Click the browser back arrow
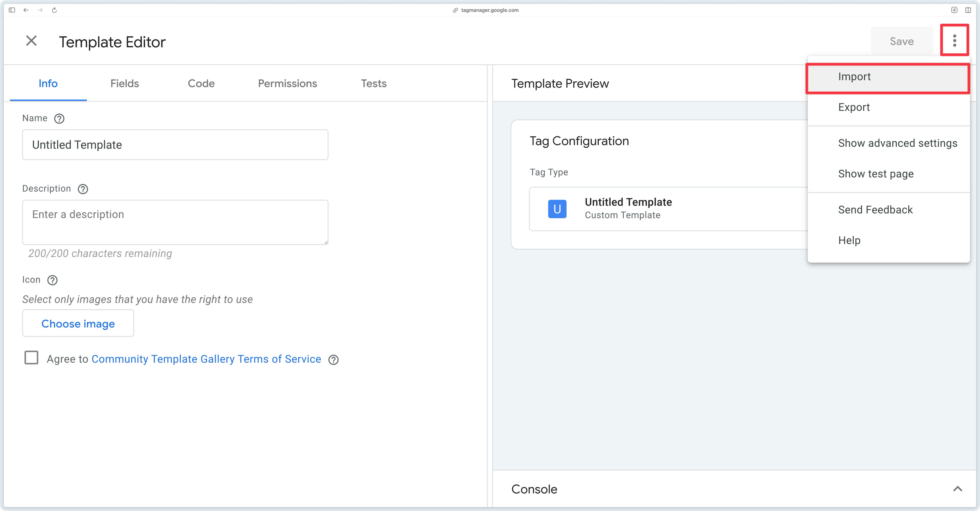The height and width of the screenshot is (511, 980). click(x=26, y=10)
